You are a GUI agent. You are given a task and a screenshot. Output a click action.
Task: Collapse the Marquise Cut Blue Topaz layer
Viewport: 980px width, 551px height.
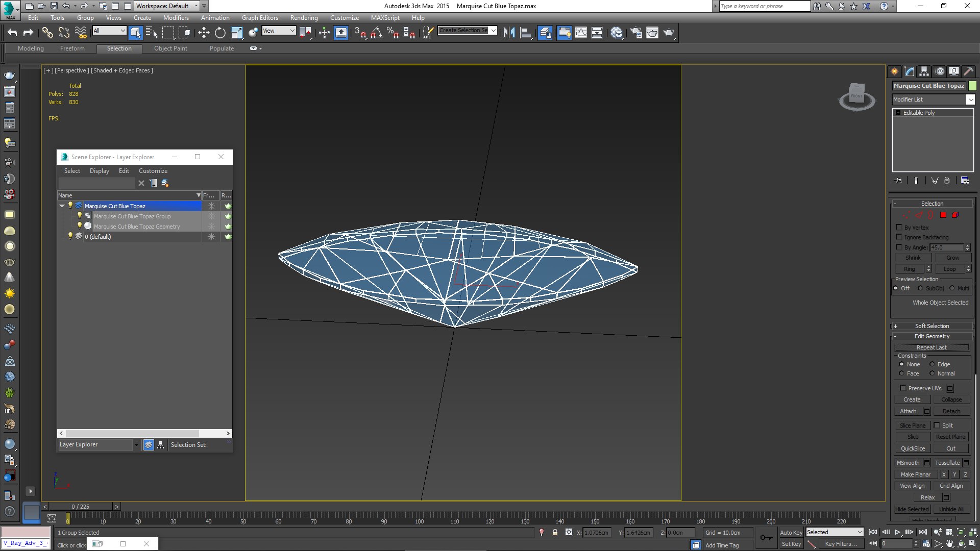[62, 206]
